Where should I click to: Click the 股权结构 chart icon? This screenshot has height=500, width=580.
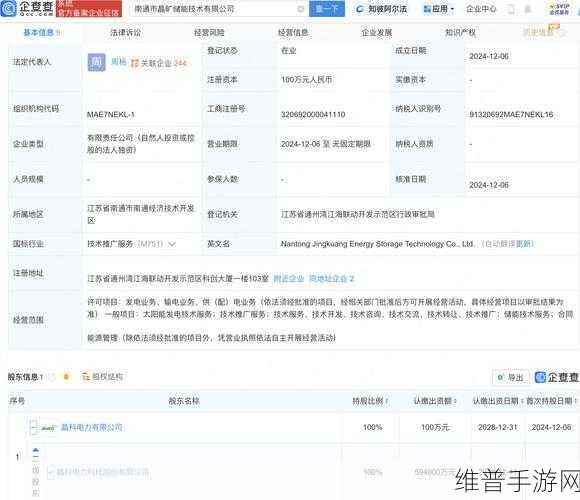(x=86, y=377)
